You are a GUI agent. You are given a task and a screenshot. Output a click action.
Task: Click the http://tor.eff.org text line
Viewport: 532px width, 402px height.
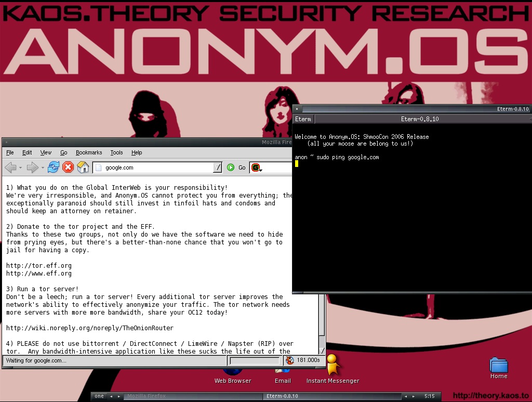[38, 266]
